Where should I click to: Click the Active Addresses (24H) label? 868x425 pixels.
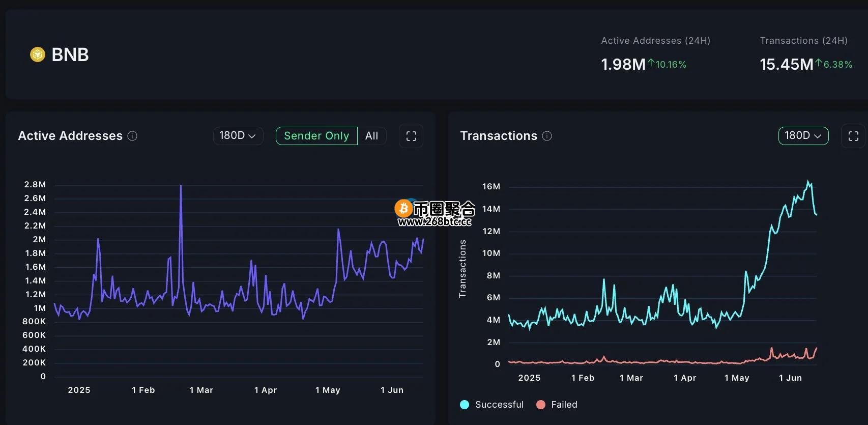656,41
